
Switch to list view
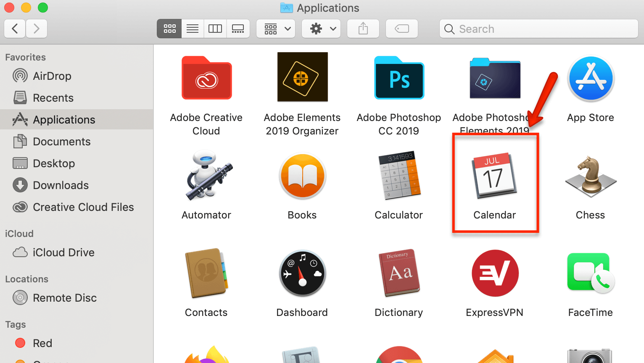193,29
